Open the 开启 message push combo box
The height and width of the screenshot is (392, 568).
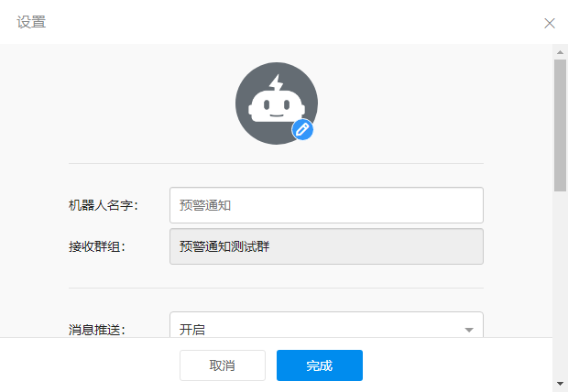[326, 328]
